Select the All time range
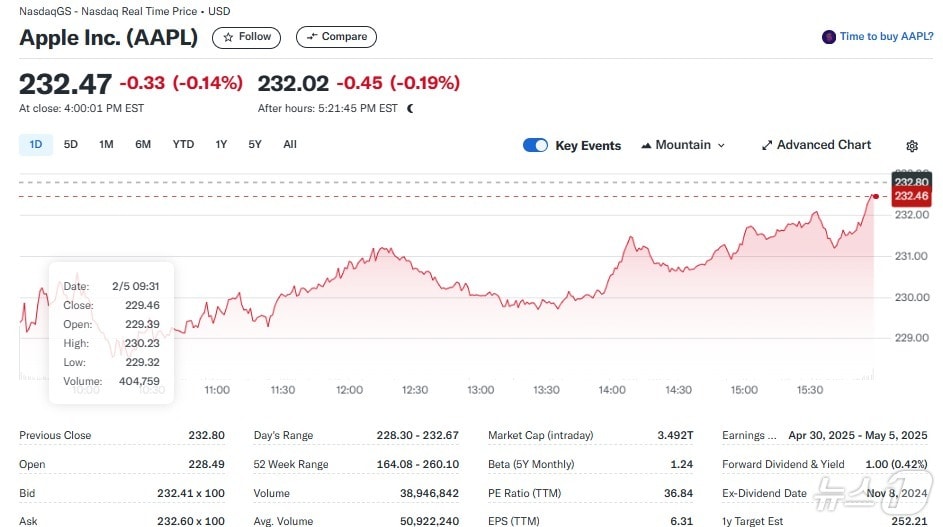The height and width of the screenshot is (527, 943). 290,145
